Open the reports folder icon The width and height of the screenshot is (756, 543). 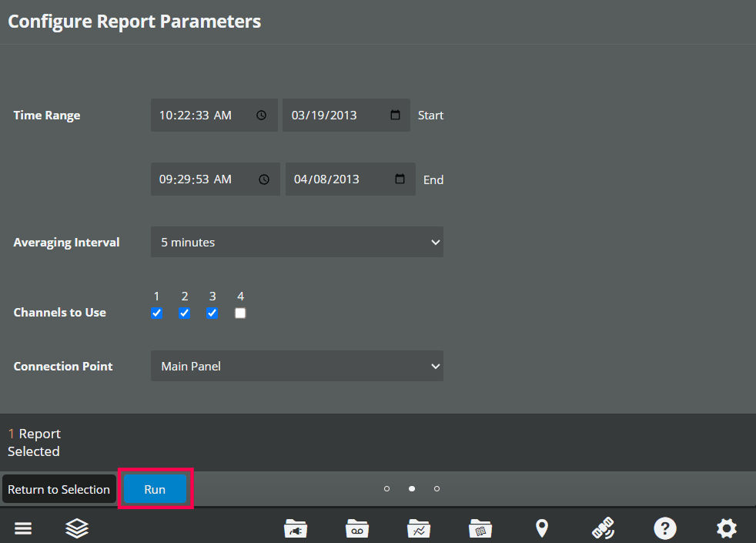click(x=480, y=528)
